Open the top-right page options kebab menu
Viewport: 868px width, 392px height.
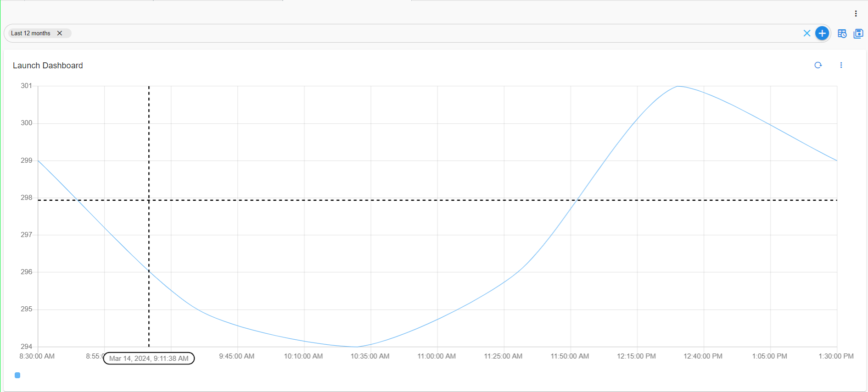[x=856, y=14]
